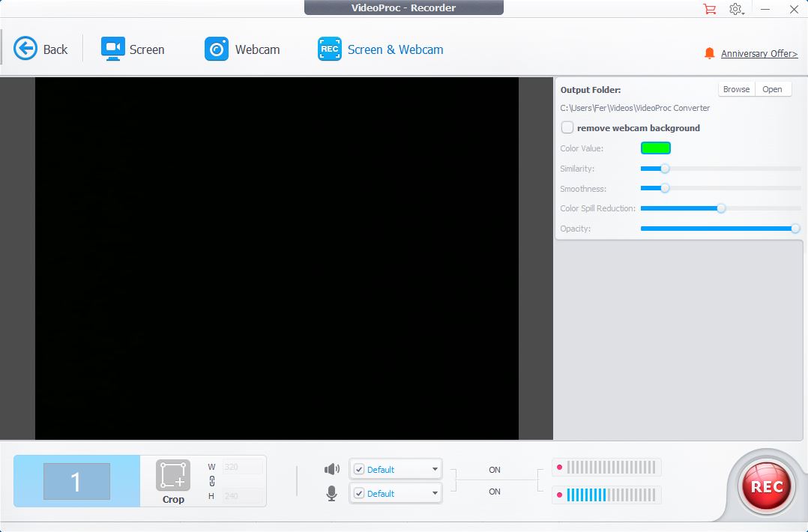Close the VideoProc Recorder window
The height and width of the screenshot is (532, 808).
(794, 9)
